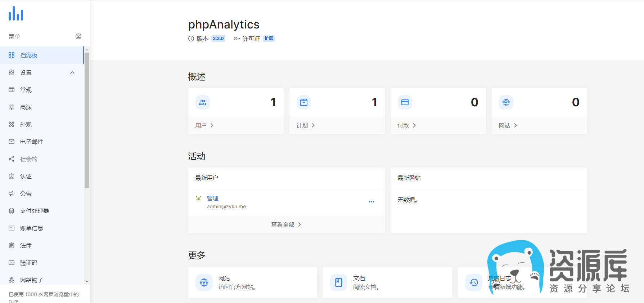The image size is (644, 303).
Task: Click the 更新日志 history clock icon
Action: tap(474, 282)
